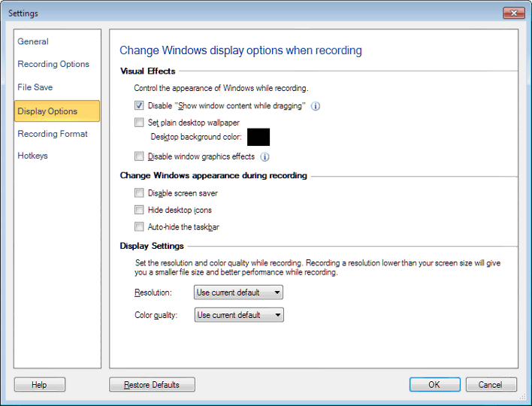Switch to the General settings page
The image size is (532, 406).
point(33,41)
